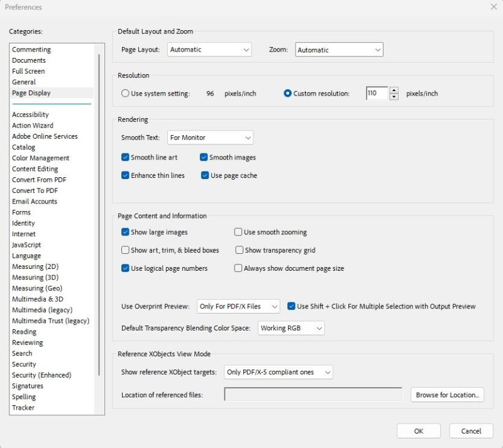Open Show reference XObject targets dropdown
This screenshot has height=448, width=503.
tap(278, 372)
